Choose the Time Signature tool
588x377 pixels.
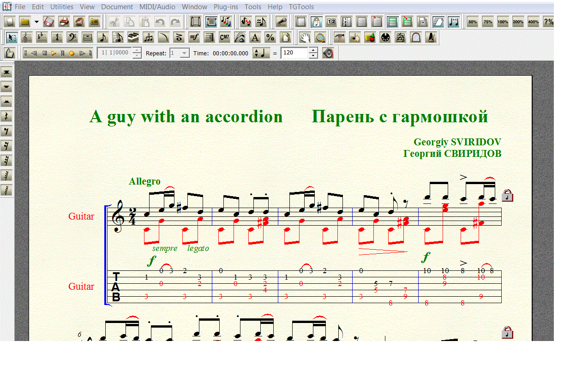click(x=57, y=37)
